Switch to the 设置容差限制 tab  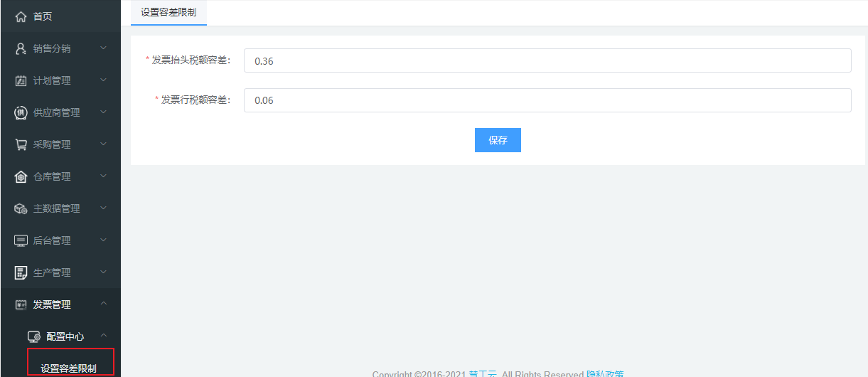(168, 13)
